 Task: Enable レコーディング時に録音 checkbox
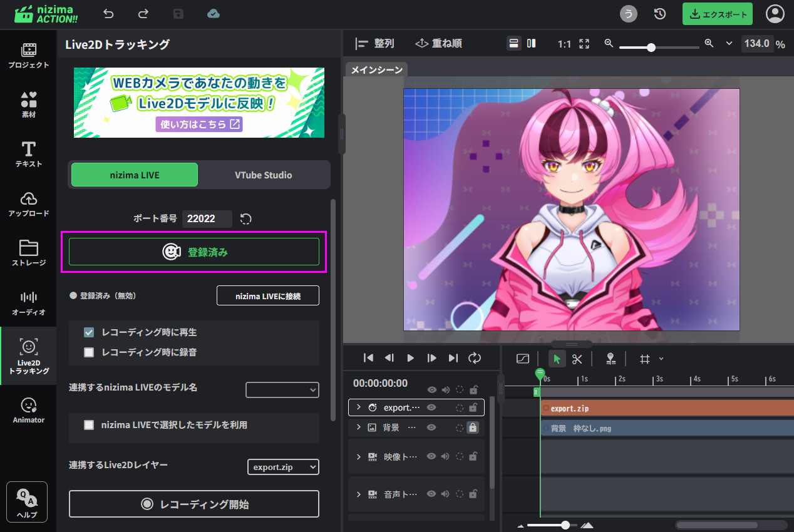(89, 352)
